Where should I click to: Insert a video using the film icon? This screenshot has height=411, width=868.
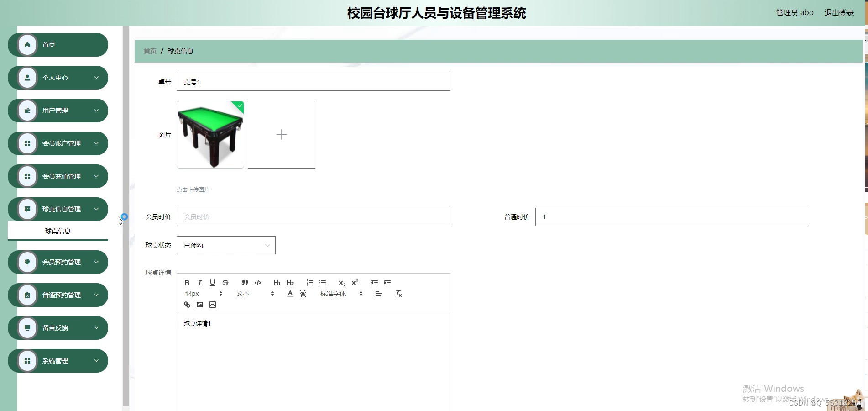coord(212,304)
